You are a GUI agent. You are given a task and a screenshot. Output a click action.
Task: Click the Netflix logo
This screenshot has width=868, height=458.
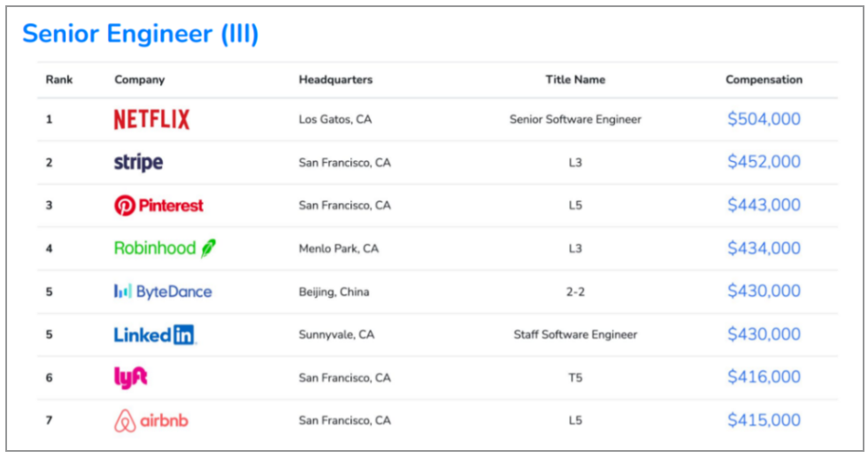pos(151,119)
